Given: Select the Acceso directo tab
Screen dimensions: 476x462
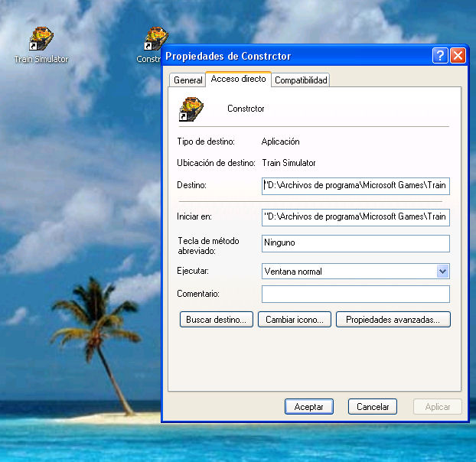Looking at the screenshot, I should pyautogui.click(x=238, y=79).
